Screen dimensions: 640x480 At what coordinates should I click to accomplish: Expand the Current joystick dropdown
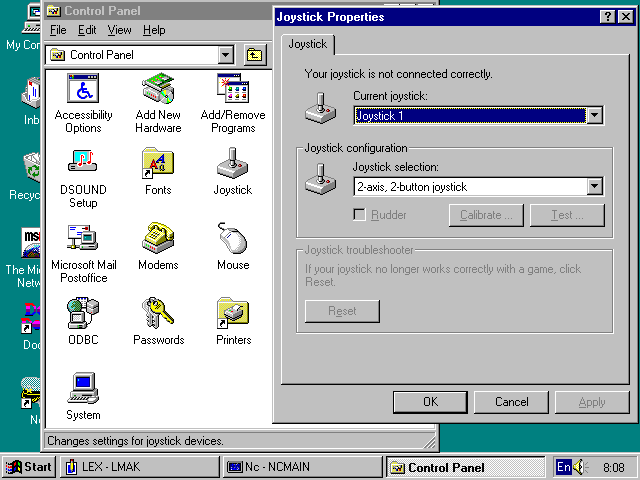click(595, 116)
